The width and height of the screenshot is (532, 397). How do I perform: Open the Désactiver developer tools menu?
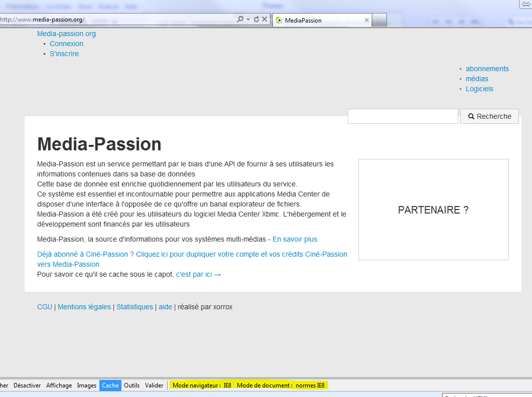tap(27, 385)
